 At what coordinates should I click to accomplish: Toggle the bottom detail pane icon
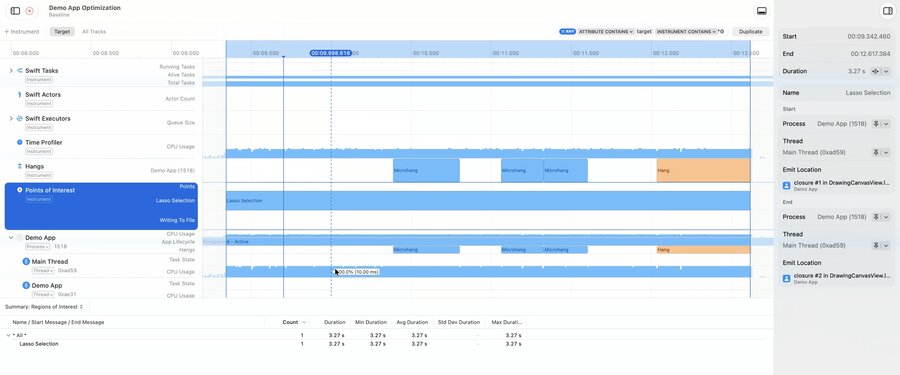[762, 11]
